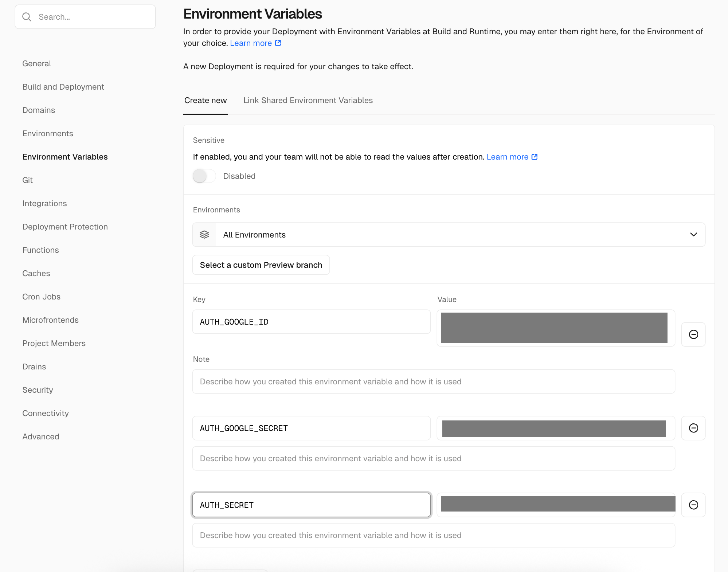Click the search magnifier icon
The height and width of the screenshot is (572, 728).
click(x=27, y=17)
